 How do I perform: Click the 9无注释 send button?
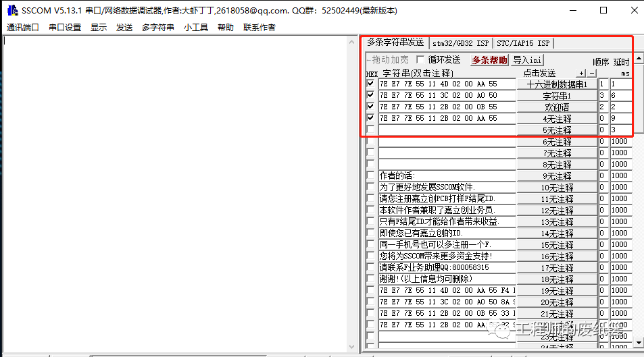(x=557, y=176)
